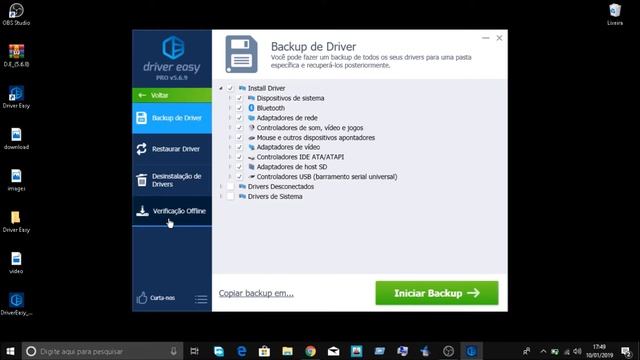This screenshot has height=360, width=640.
Task: Launch Microsoft Edge from taskbar
Action: pos(242,351)
